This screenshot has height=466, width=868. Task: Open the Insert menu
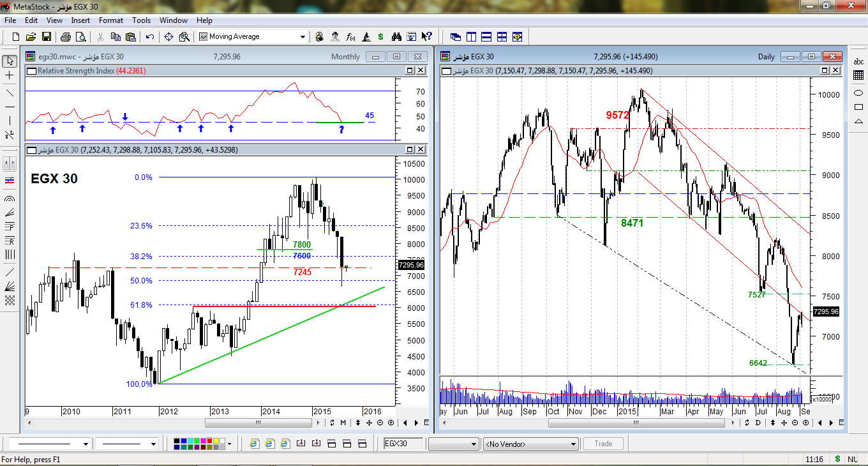click(x=80, y=20)
